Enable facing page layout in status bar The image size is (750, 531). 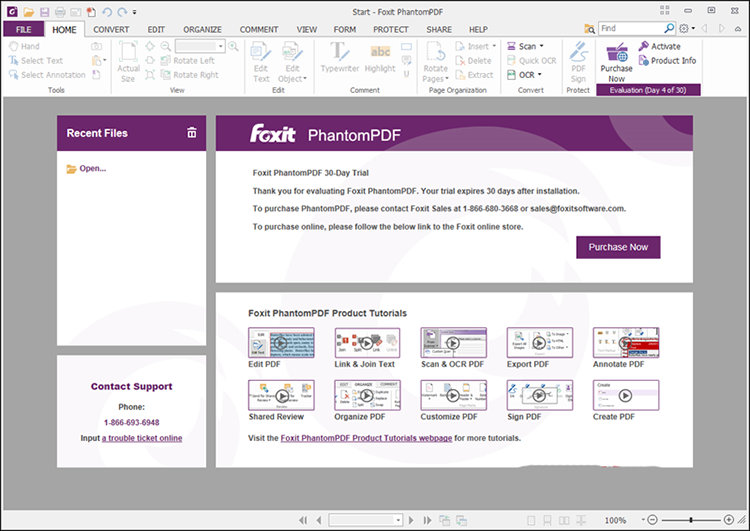coord(564,520)
